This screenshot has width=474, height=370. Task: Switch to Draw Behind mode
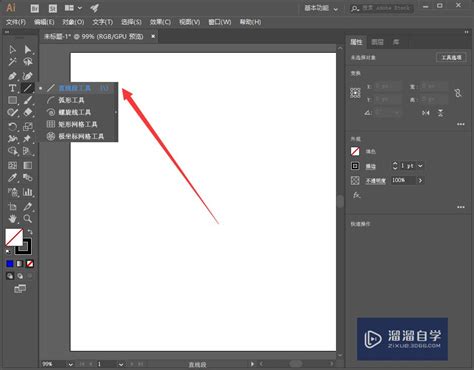[20, 276]
